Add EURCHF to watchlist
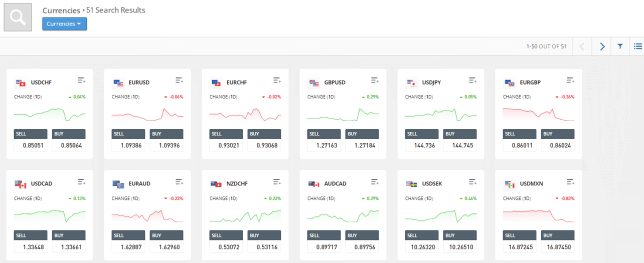The image size is (644, 263). pyautogui.click(x=277, y=80)
